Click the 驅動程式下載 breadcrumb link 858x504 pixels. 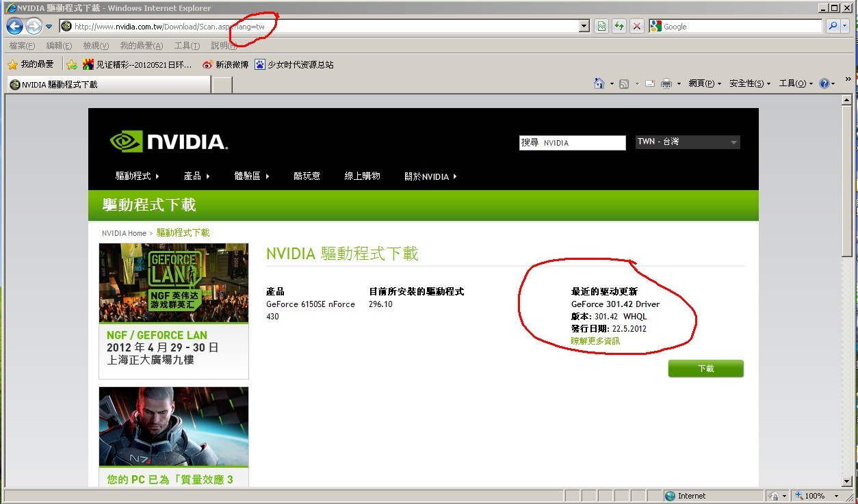[x=183, y=233]
